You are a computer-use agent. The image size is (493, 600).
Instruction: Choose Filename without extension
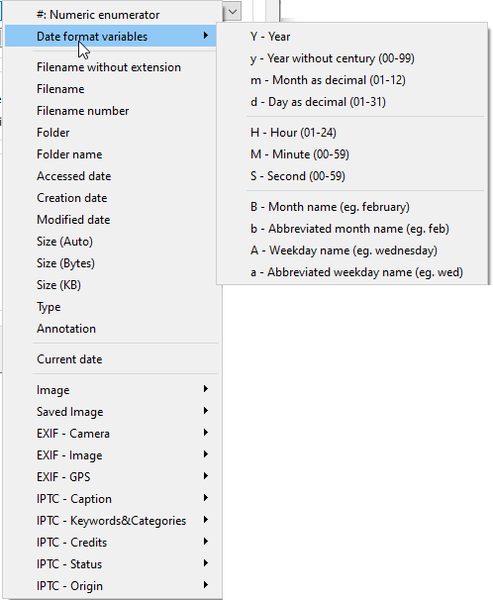click(x=113, y=67)
